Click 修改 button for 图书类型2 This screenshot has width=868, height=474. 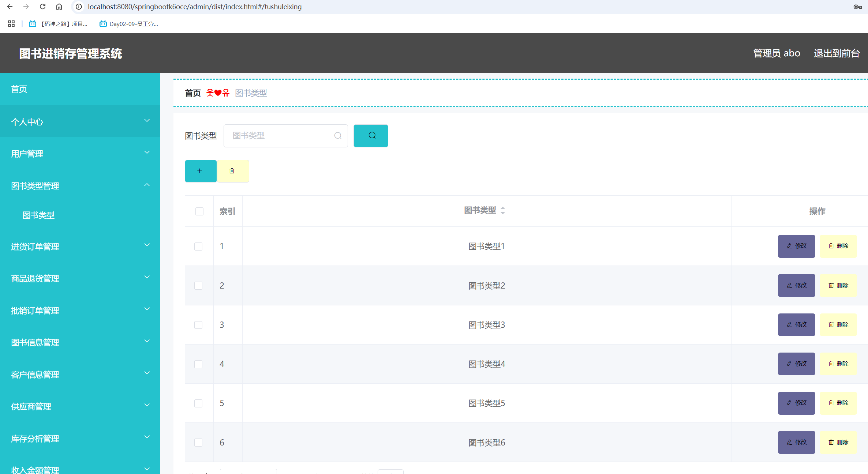tap(796, 285)
